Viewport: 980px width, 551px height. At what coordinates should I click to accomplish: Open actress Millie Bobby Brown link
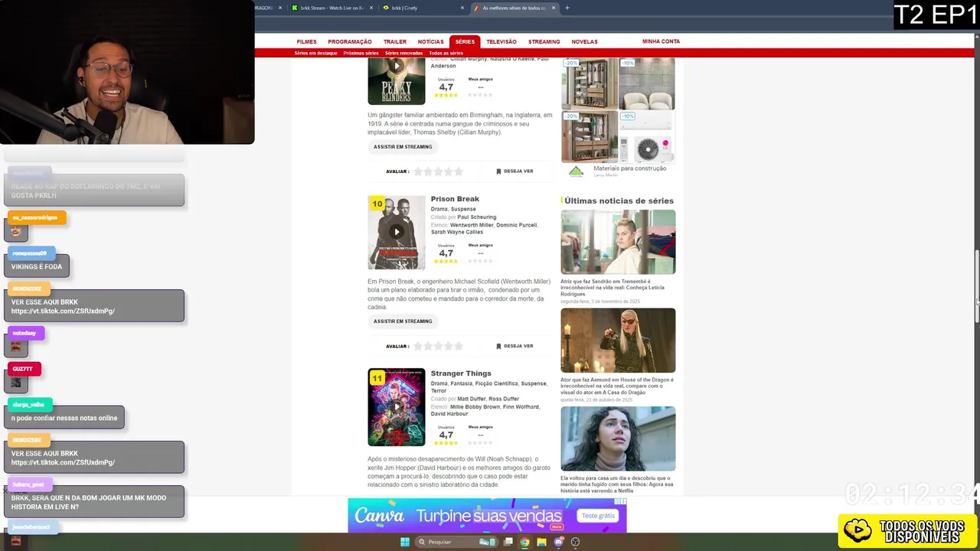coord(475,406)
